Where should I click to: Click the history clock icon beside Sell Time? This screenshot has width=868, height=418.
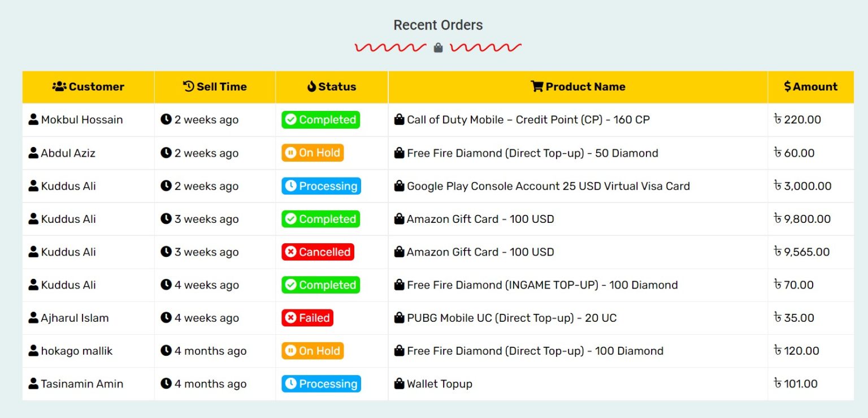(x=189, y=86)
